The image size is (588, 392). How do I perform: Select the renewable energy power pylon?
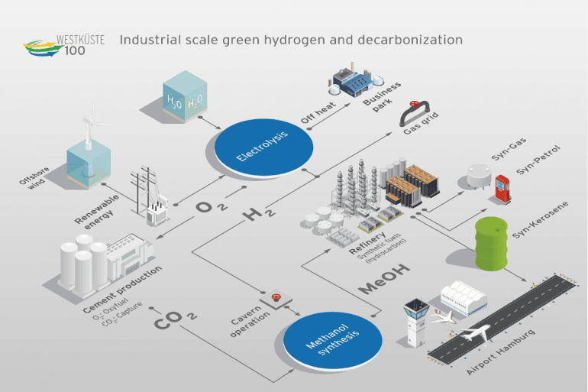[x=153, y=196]
